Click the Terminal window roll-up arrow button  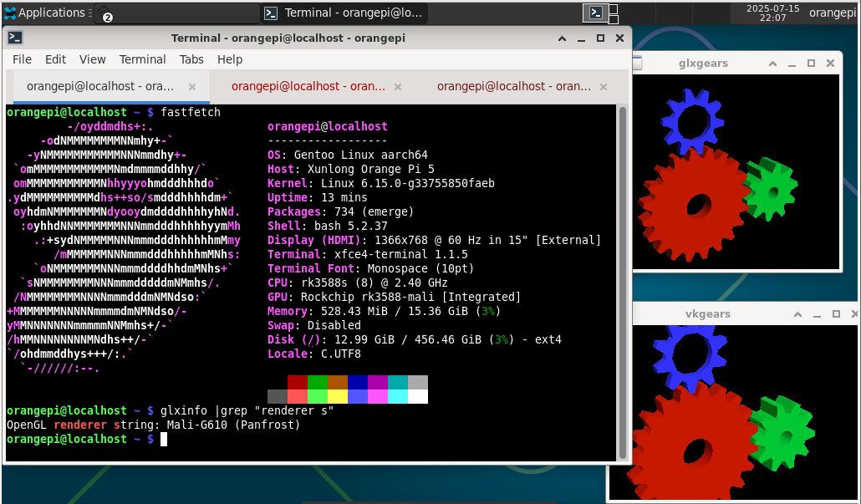tap(562, 38)
